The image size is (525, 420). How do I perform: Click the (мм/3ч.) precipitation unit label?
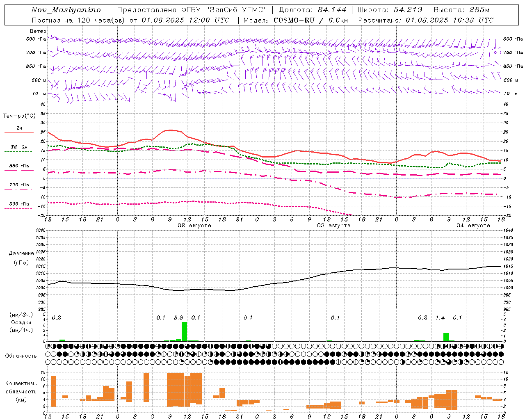21,315
